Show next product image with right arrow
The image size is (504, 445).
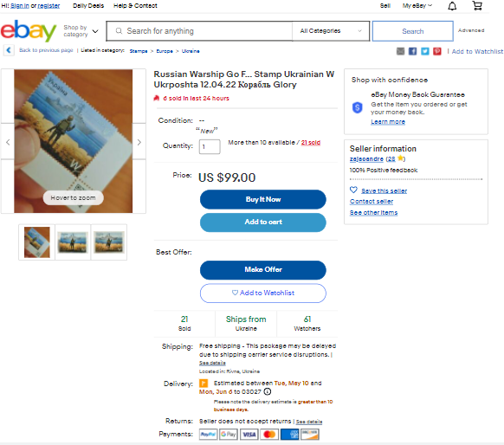tap(139, 142)
